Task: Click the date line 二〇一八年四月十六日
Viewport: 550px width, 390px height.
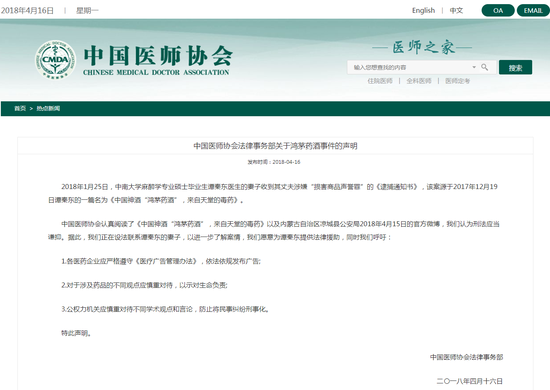Action: [x=470, y=381]
